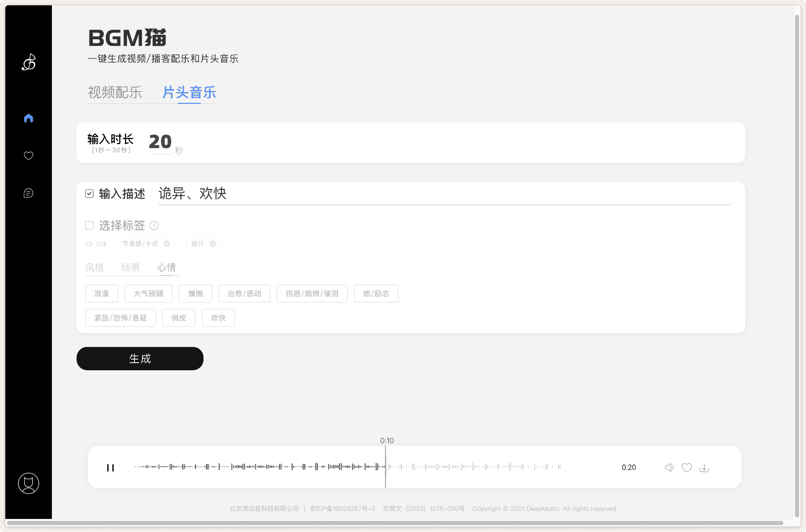Click the horizontal scrollbar at bottom

pos(394,523)
